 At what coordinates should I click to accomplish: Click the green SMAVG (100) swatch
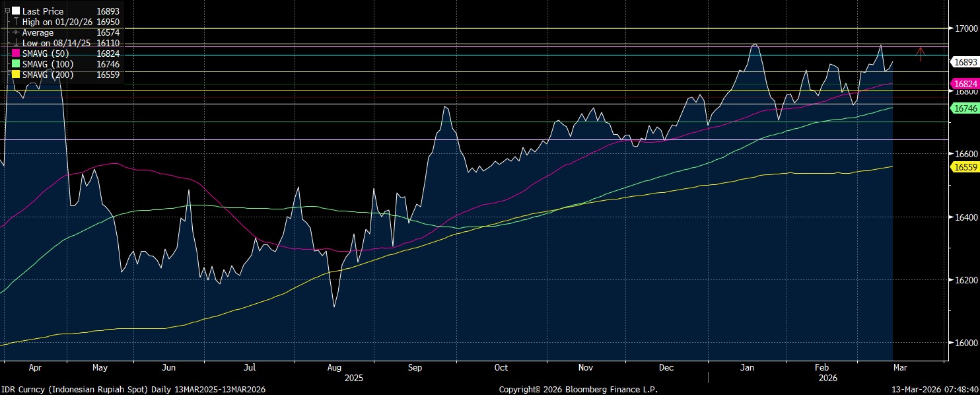tap(16, 64)
